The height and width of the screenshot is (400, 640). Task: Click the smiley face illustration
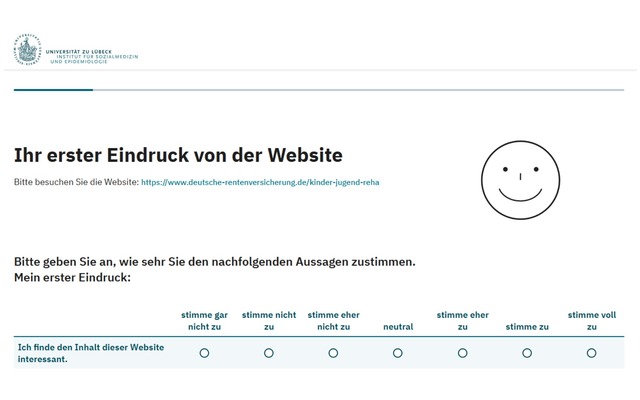520,180
